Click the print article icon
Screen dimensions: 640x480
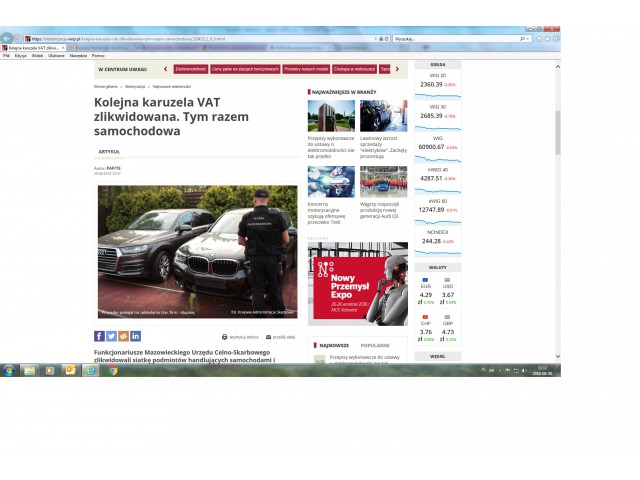tap(225, 337)
